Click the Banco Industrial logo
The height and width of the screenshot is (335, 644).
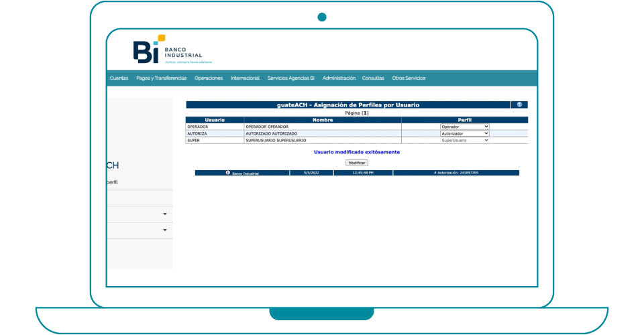pos(167,50)
